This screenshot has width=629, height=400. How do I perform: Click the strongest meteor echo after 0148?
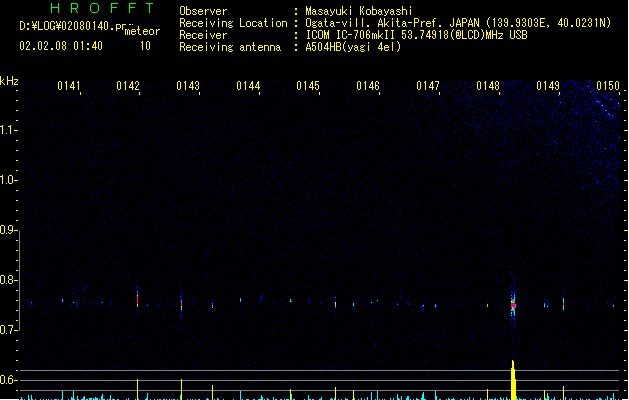tap(513, 305)
